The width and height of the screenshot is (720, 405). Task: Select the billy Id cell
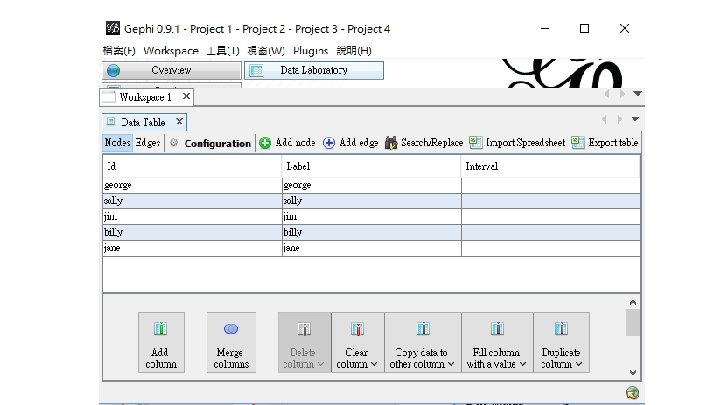point(192,232)
